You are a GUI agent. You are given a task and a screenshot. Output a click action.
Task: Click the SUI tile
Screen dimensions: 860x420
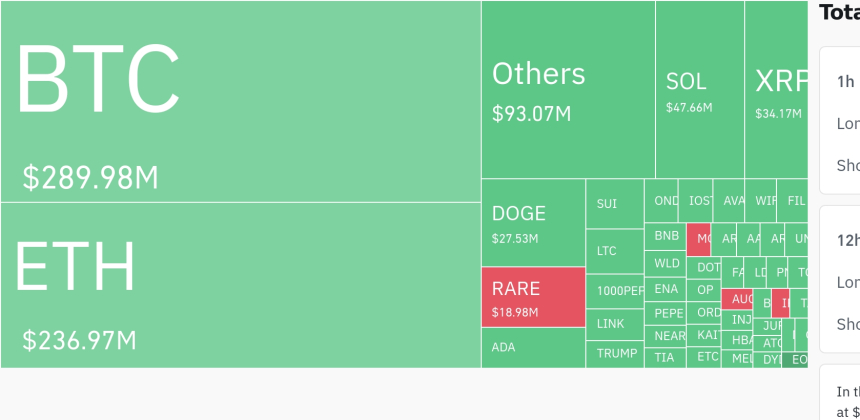615,203
